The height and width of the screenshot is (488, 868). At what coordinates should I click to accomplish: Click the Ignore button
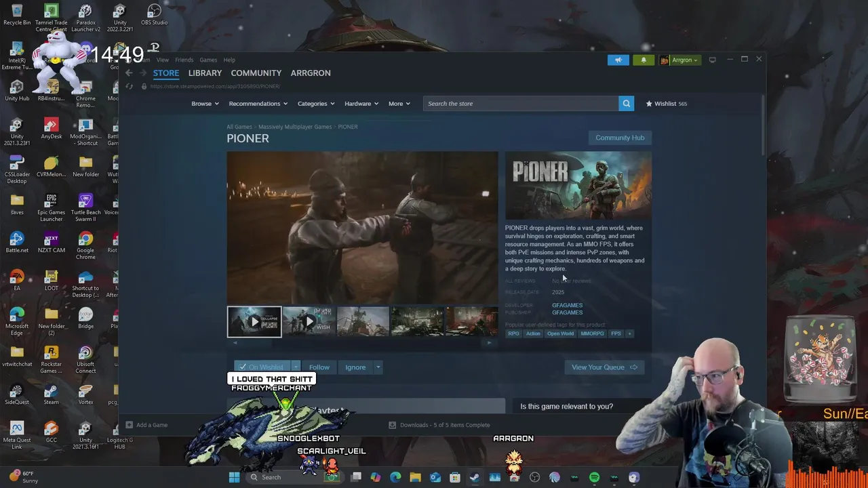click(355, 367)
